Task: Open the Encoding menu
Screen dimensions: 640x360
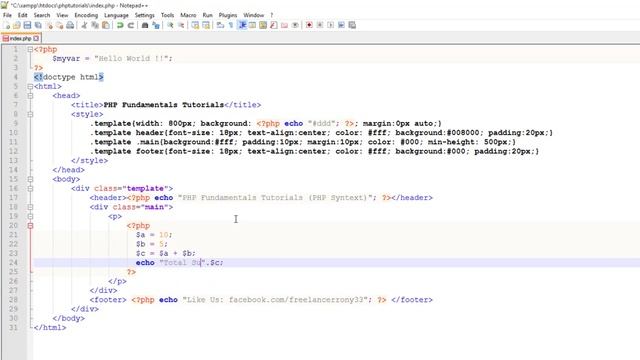Action: tap(86, 15)
